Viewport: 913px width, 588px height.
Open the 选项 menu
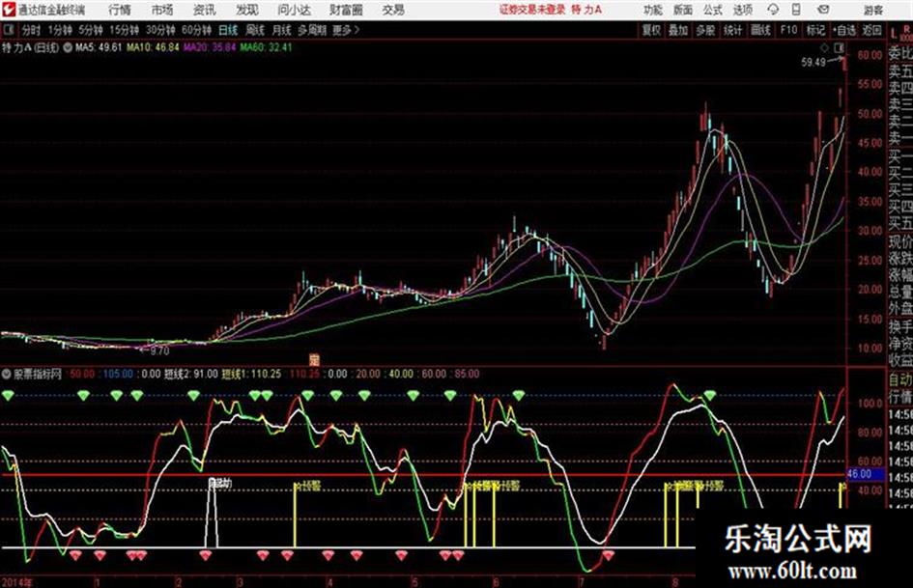(x=742, y=10)
